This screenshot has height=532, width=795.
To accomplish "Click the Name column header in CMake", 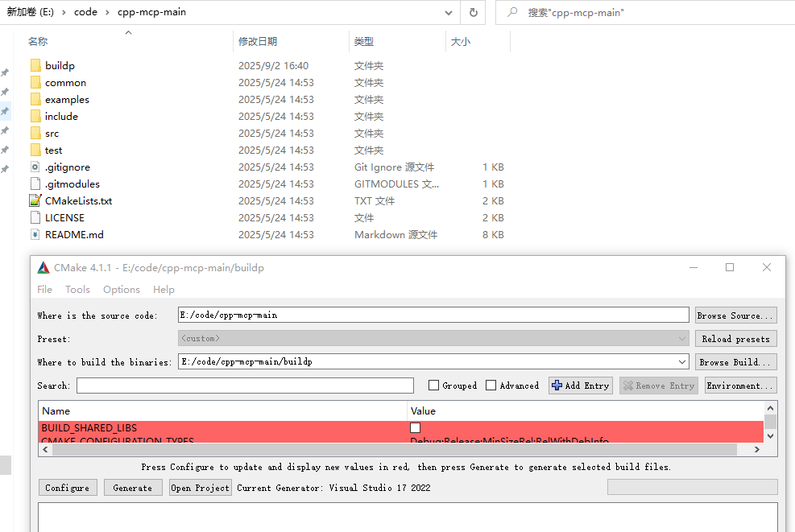I will (222, 411).
